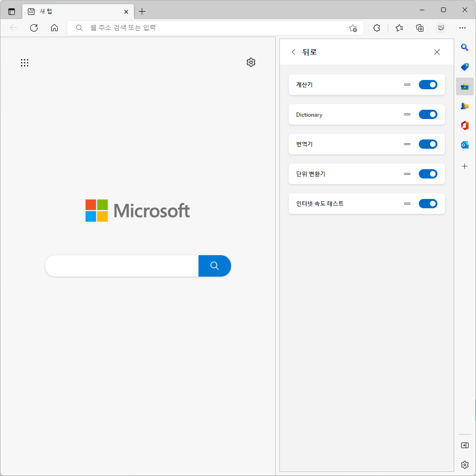Add a site to sidebar with plus
The width and height of the screenshot is (476, 476).
[x=464, y=166]
